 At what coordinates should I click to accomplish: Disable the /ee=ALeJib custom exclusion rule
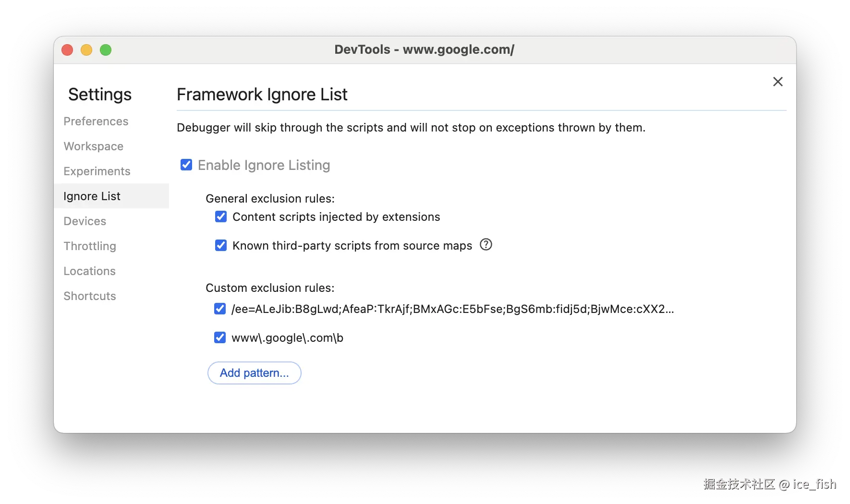(220, 309)
